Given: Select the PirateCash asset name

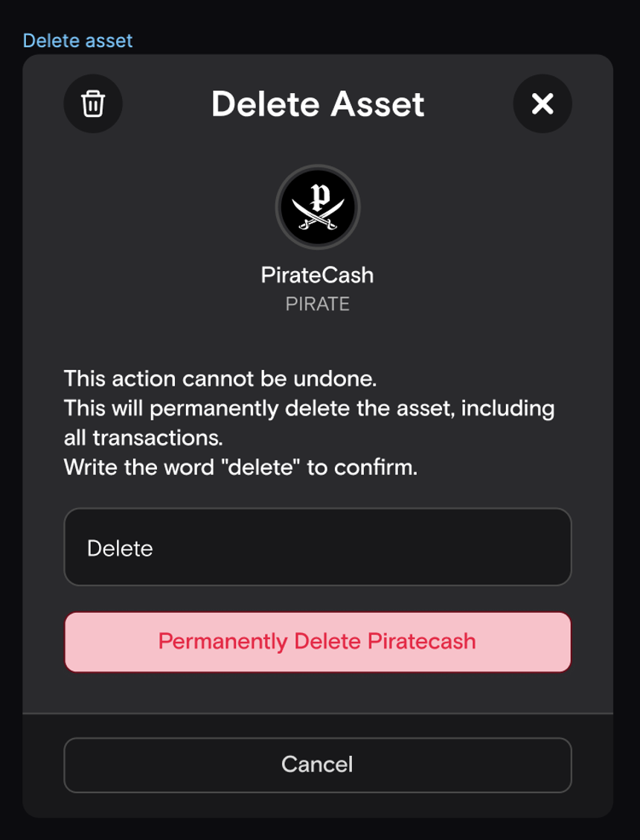Looking at the screenshot, I should tap(318, 276).
